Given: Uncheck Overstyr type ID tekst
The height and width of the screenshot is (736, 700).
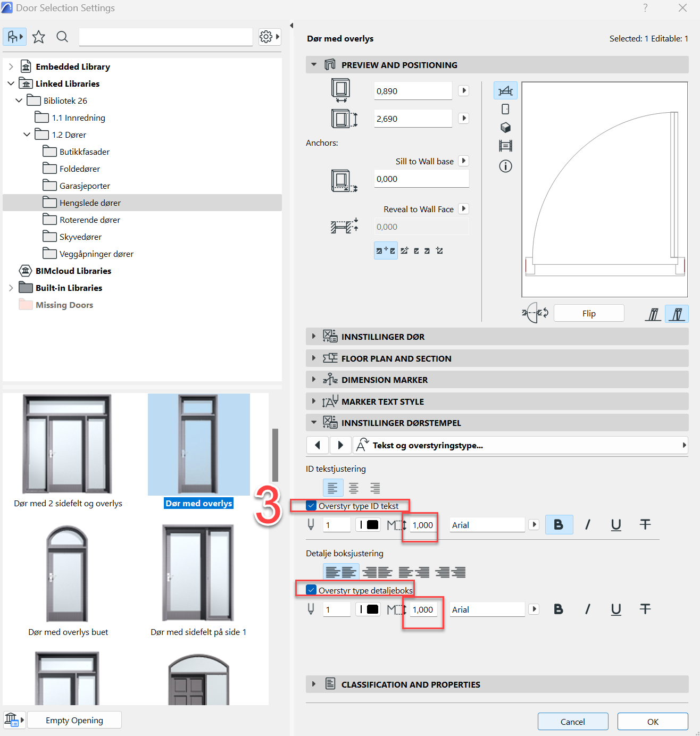Looking at the screenshot, I should [x=312, y=506].
